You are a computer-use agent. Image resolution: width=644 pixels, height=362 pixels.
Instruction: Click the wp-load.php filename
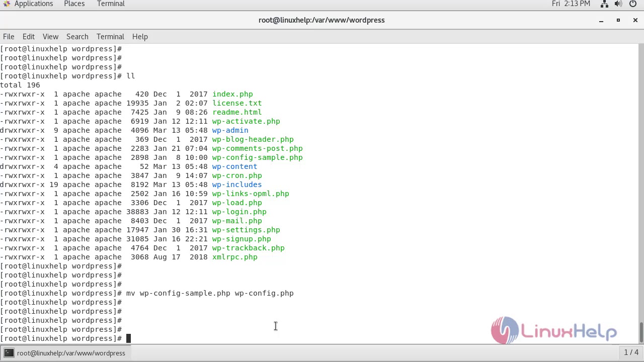click(x=237, y=203)
